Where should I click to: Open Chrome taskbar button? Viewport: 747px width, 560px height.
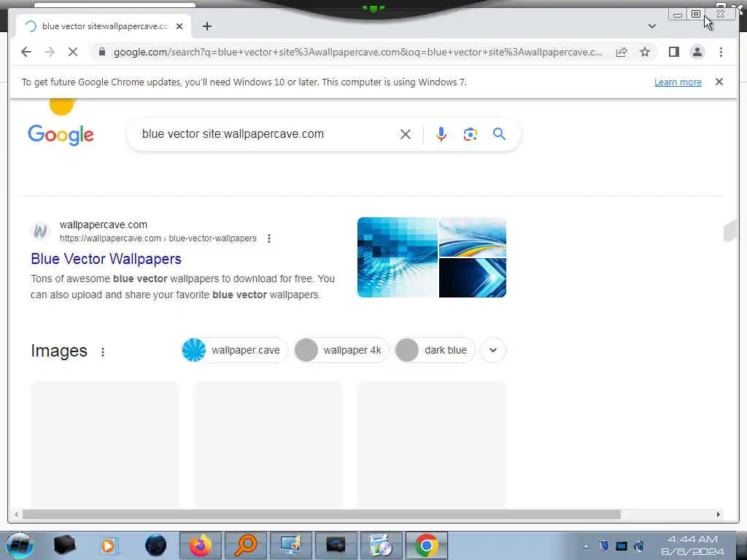pos(426,545)
